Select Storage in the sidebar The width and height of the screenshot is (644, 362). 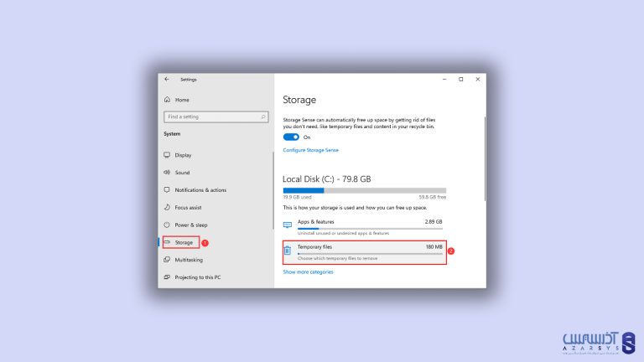pyautogui.click(x=183, y=242)
